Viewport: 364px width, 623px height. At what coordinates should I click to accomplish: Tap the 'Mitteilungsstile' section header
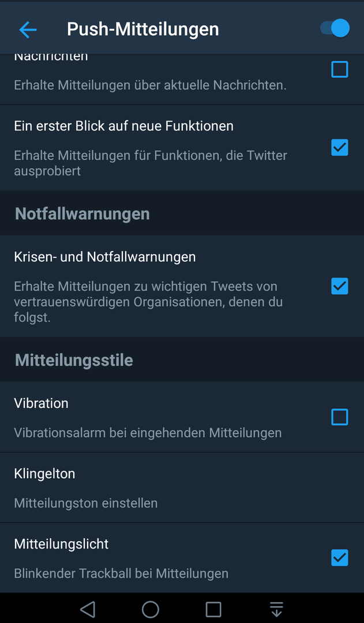click(x=74, y=361)
